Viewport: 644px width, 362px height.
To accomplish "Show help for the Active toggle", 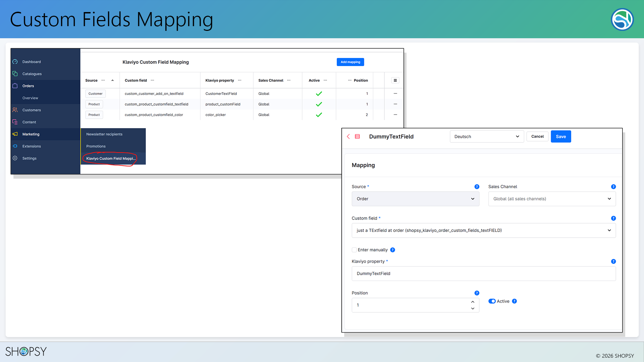I will tap(514, 301).
